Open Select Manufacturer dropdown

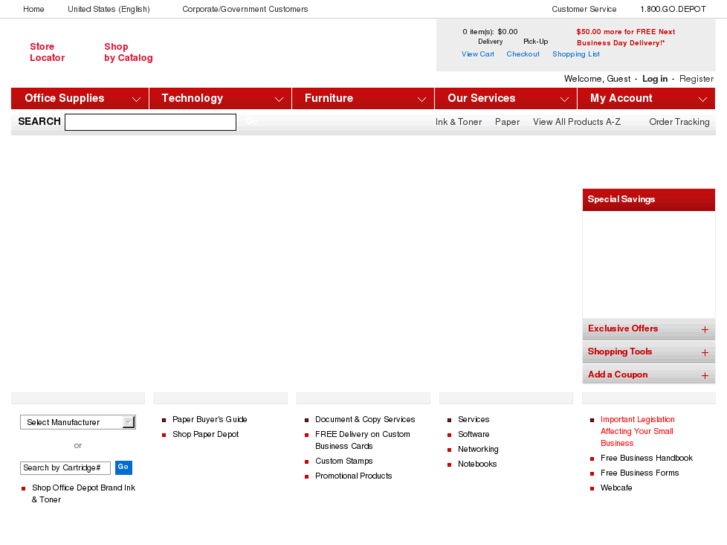pyautogui.click(x=78, y=422)
